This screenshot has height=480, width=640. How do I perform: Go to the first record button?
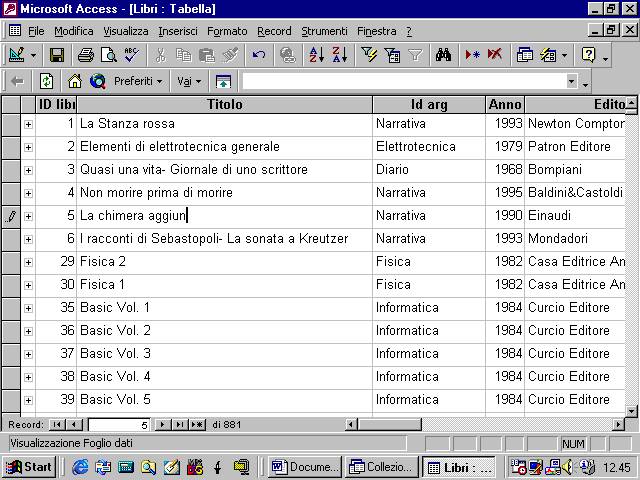[57, 424]
